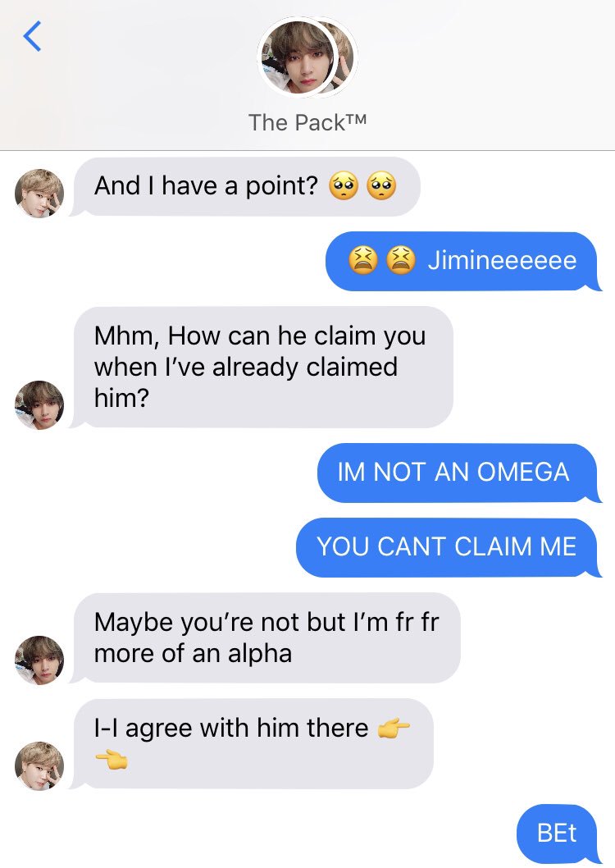The height and width of the screenshot is (868, 615).
Task: Tap the 'Maybe you're not but' message
Action: (266, 637)
